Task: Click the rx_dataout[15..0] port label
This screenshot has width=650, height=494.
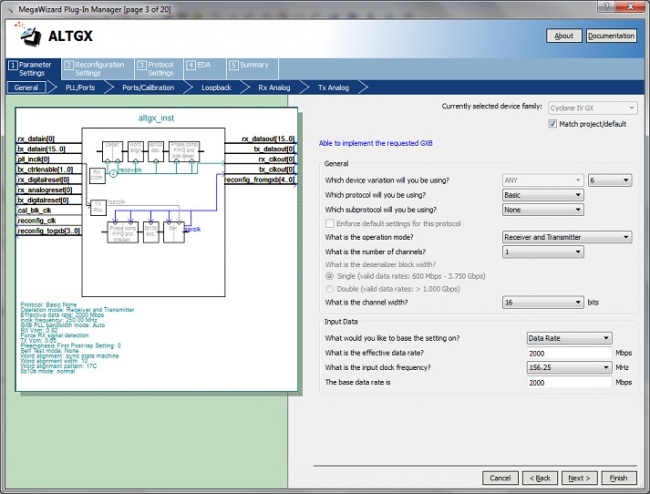Action: point(268,138)
